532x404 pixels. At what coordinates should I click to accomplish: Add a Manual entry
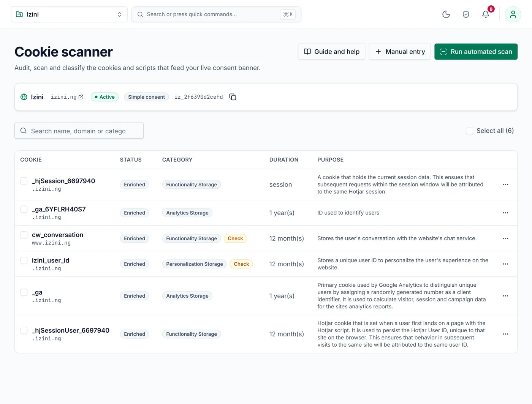click(x=400, y=52)
